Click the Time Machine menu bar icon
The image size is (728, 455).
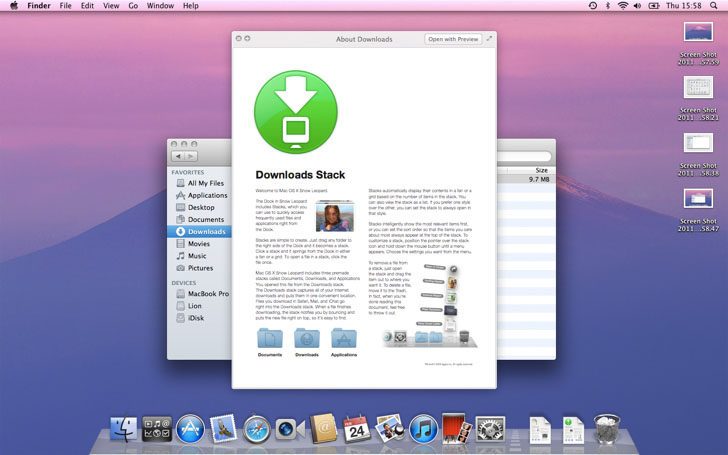593,6
